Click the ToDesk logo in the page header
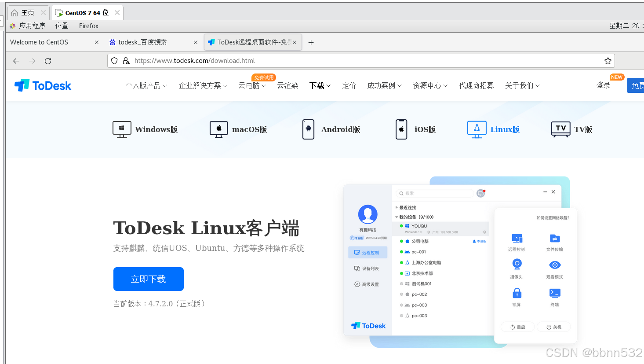The height and width of the screenshot is (364, 644). (42, 85)
